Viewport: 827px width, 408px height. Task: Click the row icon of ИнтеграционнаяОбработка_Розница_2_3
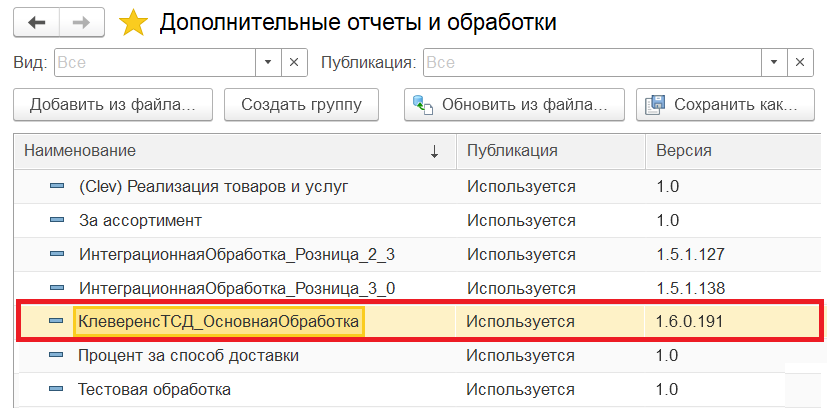point(57,255)
